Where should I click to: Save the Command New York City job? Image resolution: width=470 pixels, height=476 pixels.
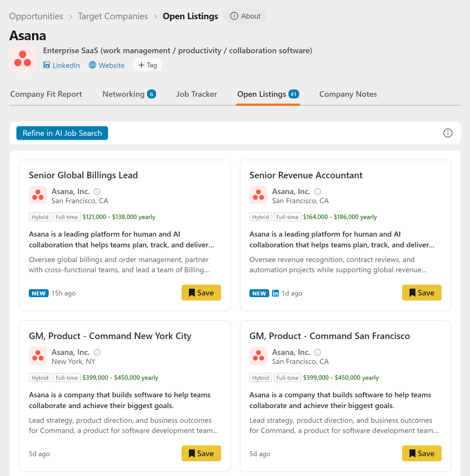point(201,453)
